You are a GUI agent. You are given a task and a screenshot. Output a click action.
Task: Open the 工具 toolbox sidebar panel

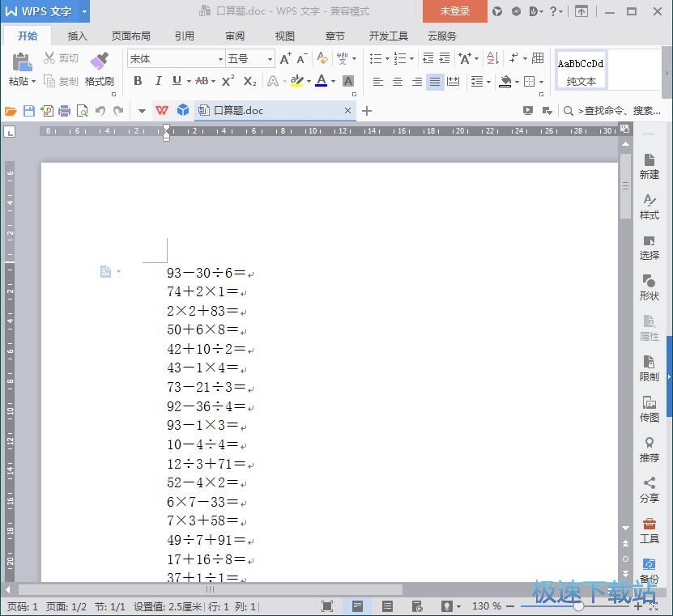tap(649, 531)
